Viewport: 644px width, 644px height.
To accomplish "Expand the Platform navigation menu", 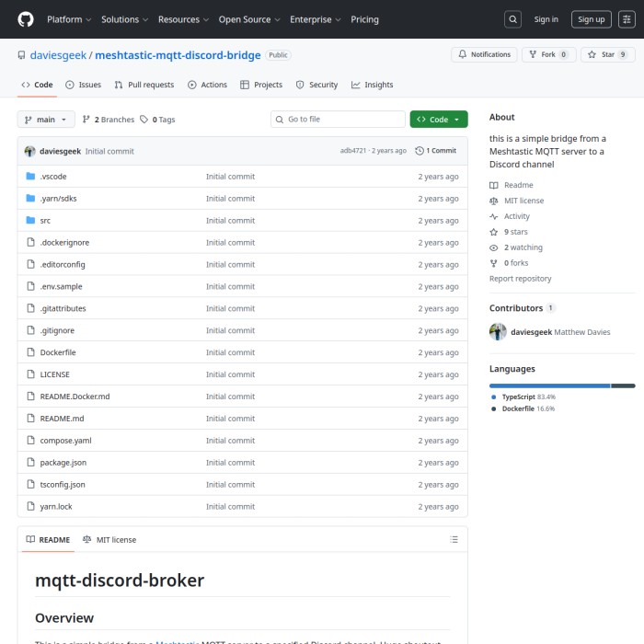I will point(68,19).
